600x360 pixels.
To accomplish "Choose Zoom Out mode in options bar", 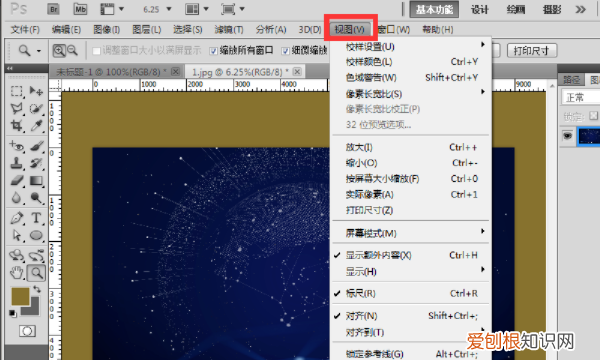I will 72,50.
